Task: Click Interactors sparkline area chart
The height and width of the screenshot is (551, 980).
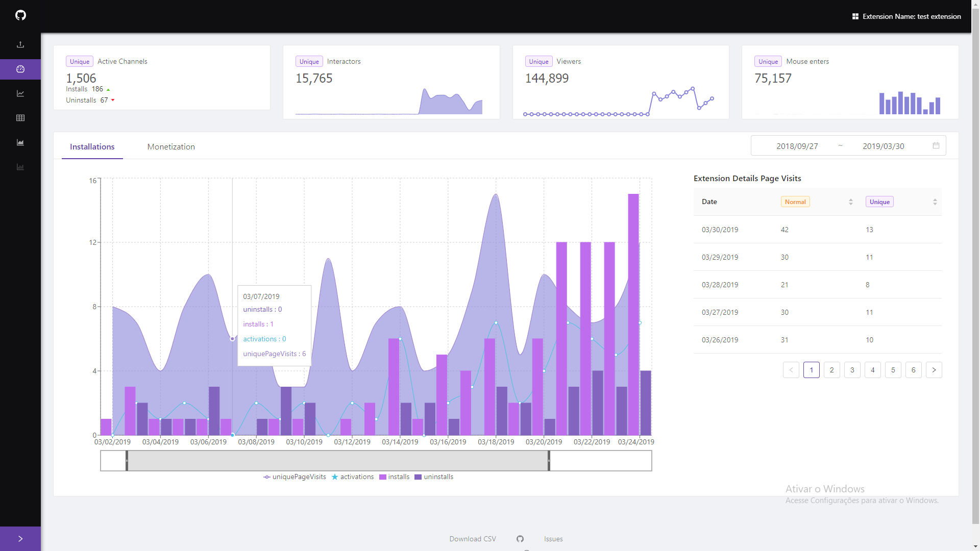Action: click(389, 101)
